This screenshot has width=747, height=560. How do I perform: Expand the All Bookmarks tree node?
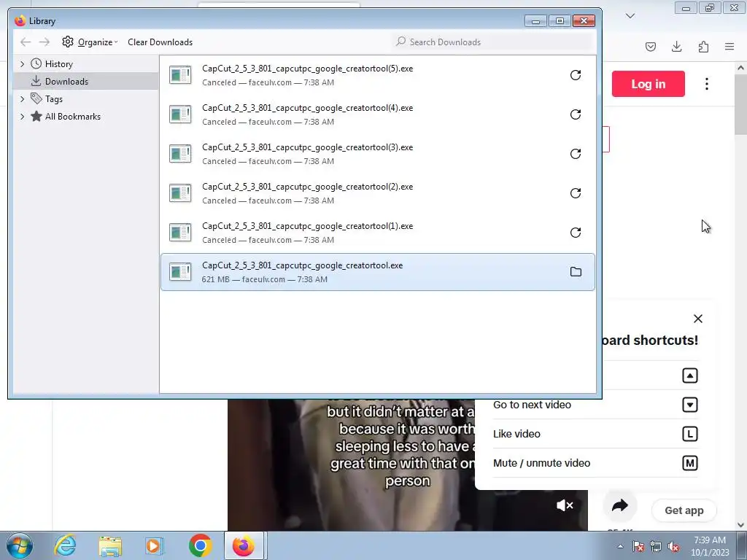click(22, 117)
